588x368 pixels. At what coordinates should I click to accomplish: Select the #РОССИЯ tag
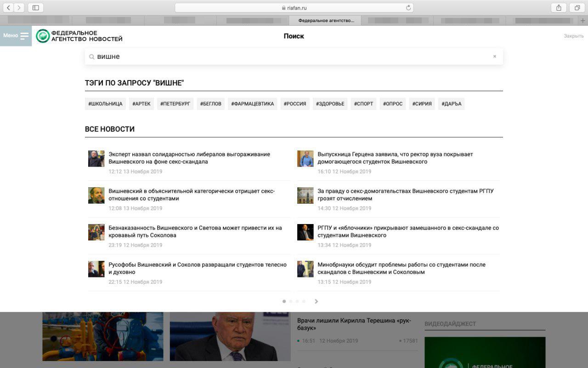[x=295, y=104]
